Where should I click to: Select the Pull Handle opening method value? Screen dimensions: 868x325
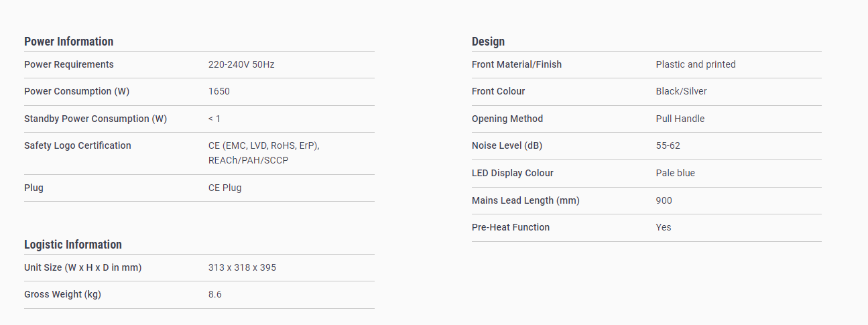(680, 119)
